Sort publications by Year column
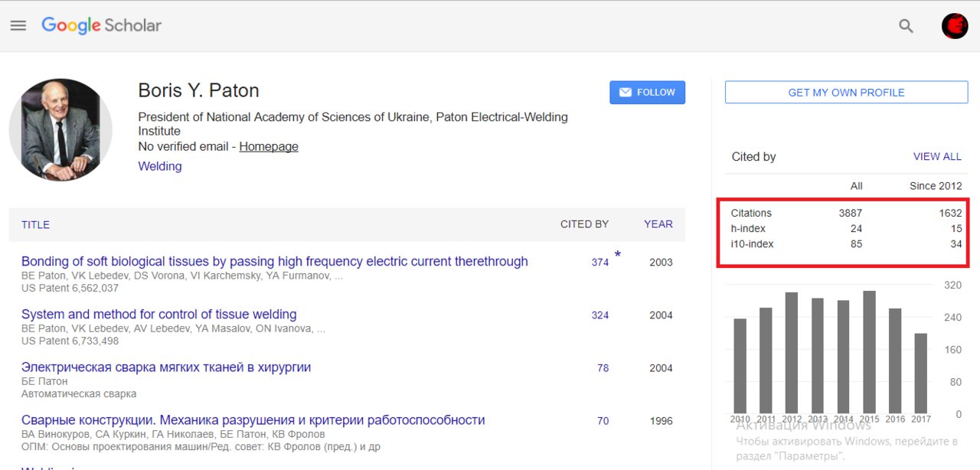This screenshot has height=470, width=980. point(658,224)
